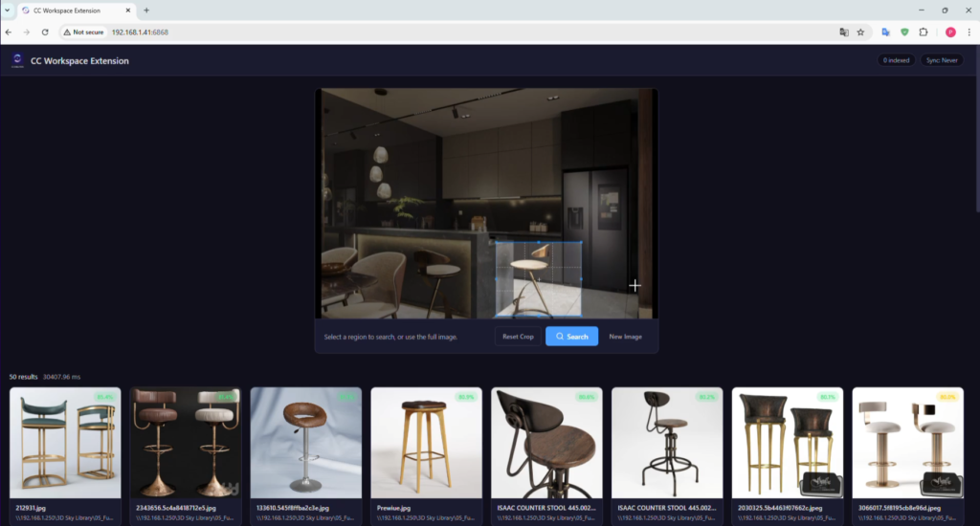Viewport: 980px width, 526px height.
Task: Click the green shield extension icon
Action: pyautogui.click(x=904, y=32)
